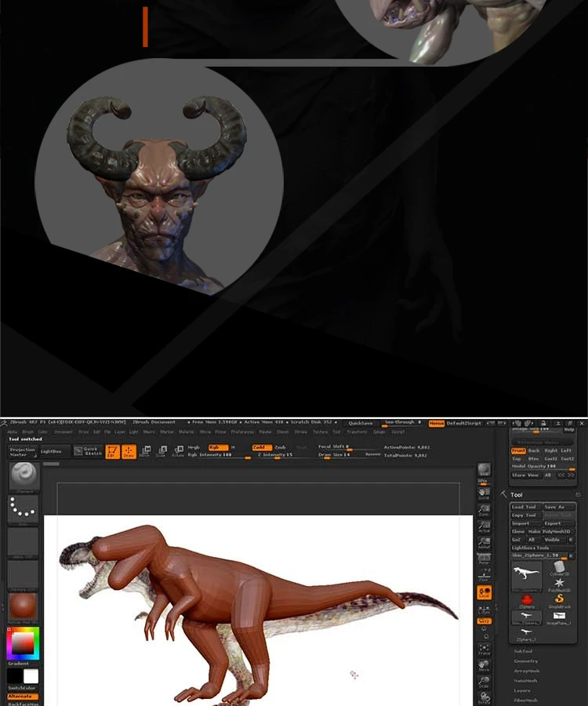The image size is (588, 706).
Task: Toggle the Rgb color mode
Action: 217,447
